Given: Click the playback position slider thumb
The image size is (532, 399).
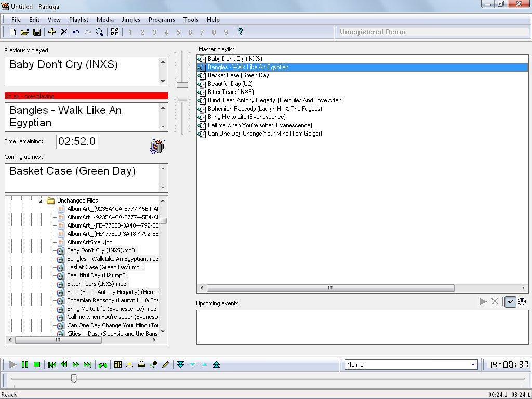Looking at the screenshot, I should click(74, 379).
